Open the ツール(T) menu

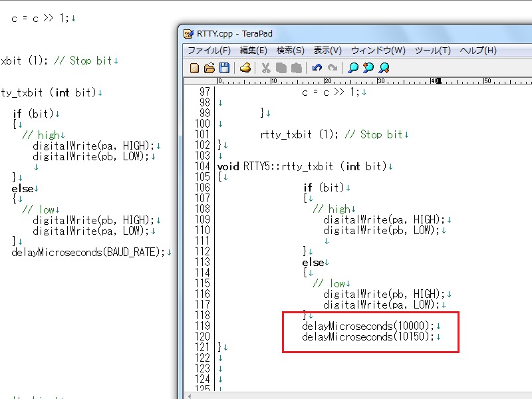tap(432, 51)
